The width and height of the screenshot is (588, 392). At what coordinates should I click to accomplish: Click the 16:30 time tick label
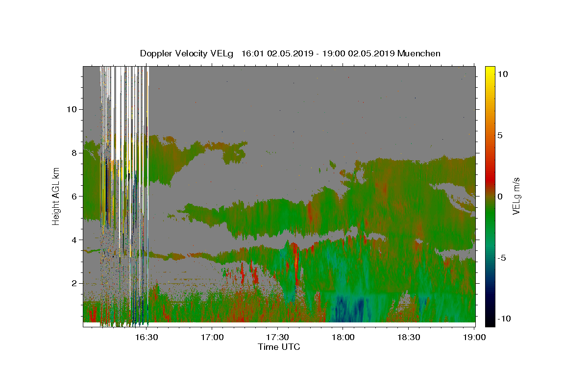(147, 337)
